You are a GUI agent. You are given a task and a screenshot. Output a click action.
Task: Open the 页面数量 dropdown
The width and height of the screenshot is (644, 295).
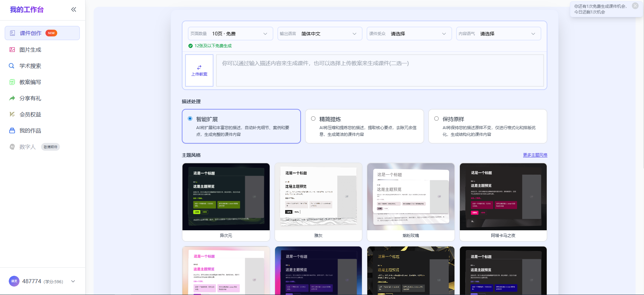click(230, 34)
